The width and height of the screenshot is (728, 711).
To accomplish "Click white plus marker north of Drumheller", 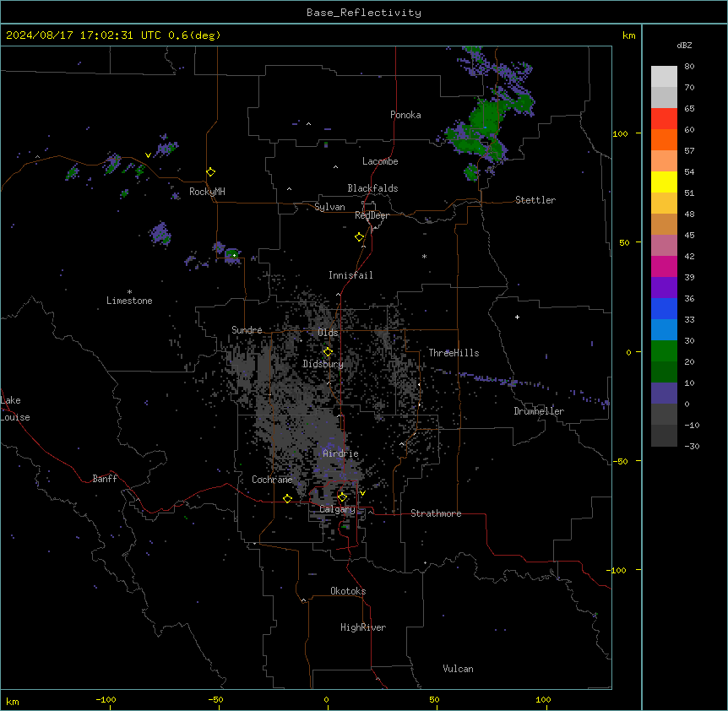I will click(517, 317).
